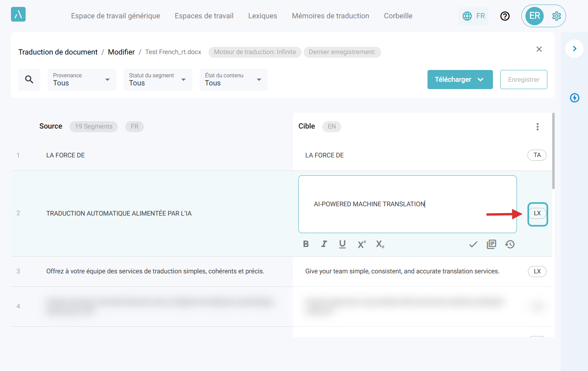Open the help question mark icon
588x371 pixels.
pyautogui.click(x=505, y=16)
